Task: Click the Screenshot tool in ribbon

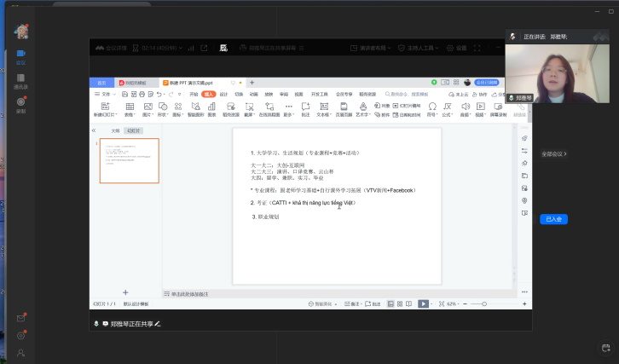Action: [x=249, y=107]
